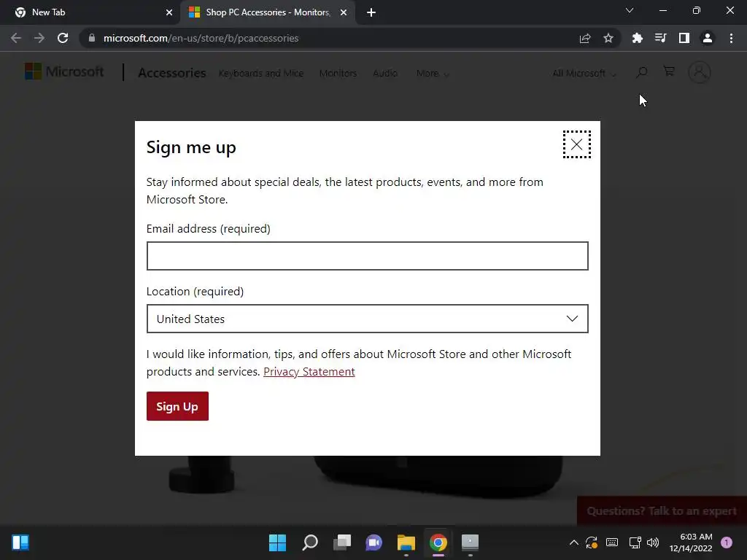Open the Accessories heading link
Viewport: 747px width, 560px height.
(x=172, y=73)
